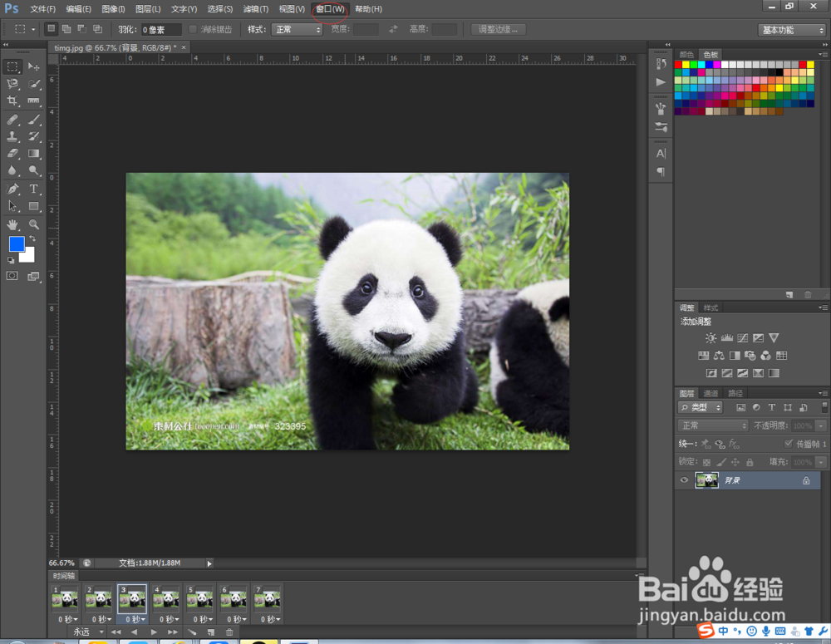The height and width of the screenshot is (644, 831).
Task: Open the 文件(F) menu
Action: [x=43, y=9]
